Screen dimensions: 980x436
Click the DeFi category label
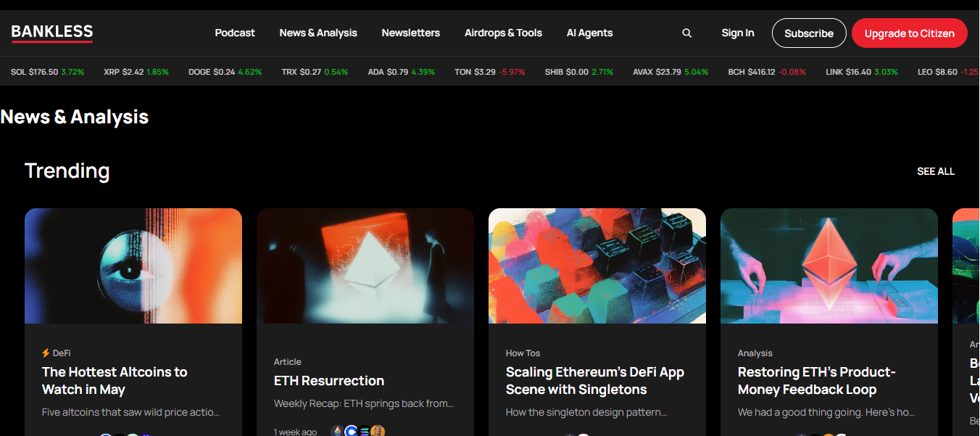[x=62, y=353]
